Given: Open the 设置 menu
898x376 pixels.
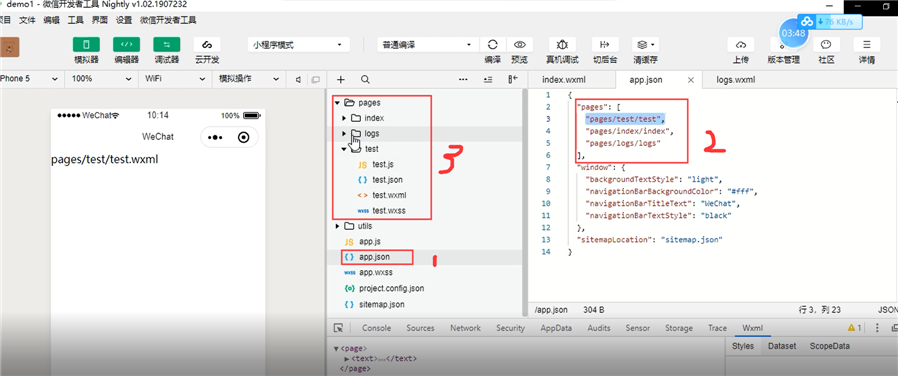Looking at the screenshot, I should point(124,20).
